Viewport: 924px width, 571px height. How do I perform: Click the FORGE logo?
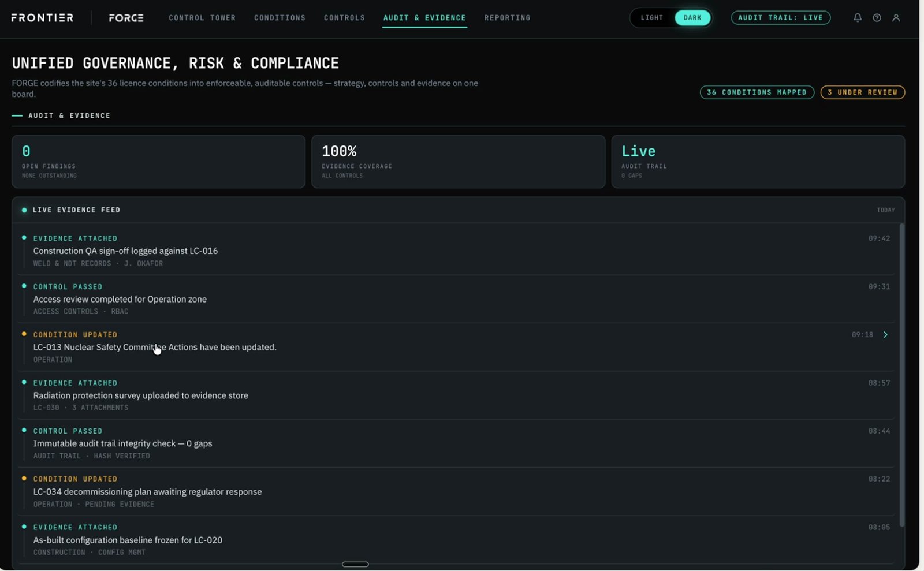click(x=126, y=18)
